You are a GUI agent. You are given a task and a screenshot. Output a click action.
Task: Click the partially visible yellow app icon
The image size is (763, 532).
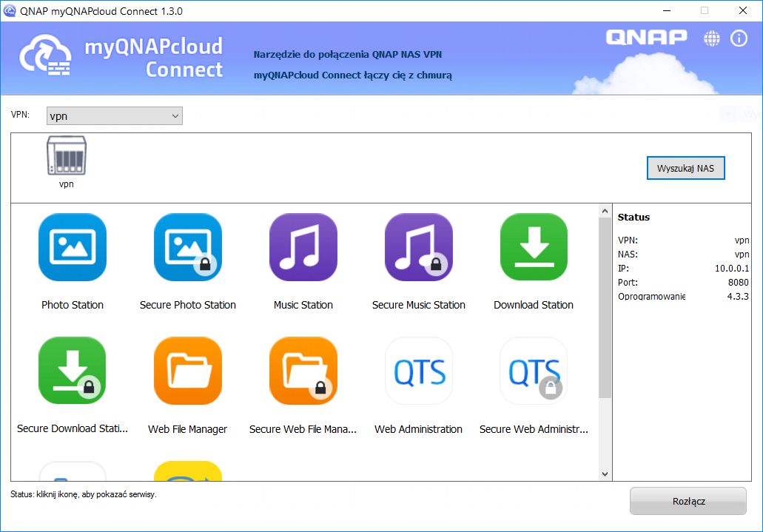pyautogui.click(x=188, y=471)
